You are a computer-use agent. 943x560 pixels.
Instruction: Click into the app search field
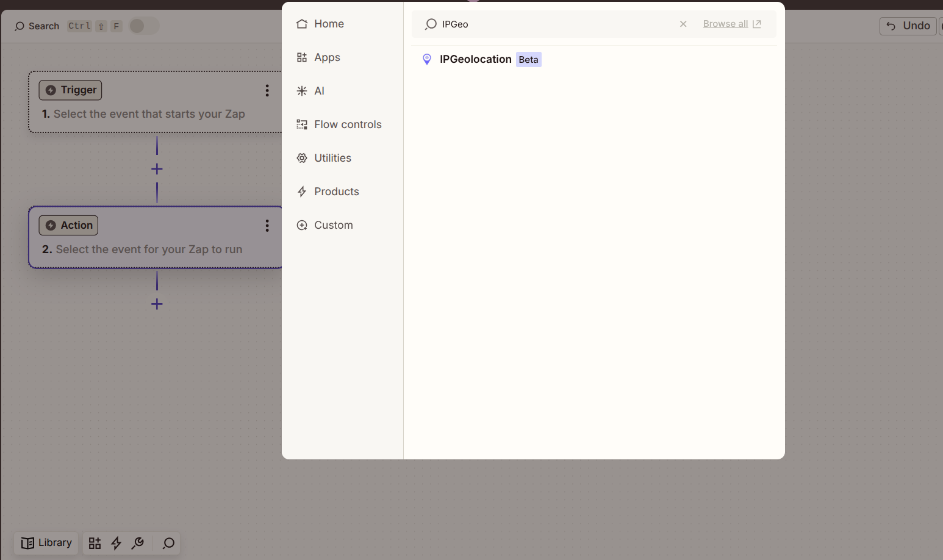click(555, 24)
